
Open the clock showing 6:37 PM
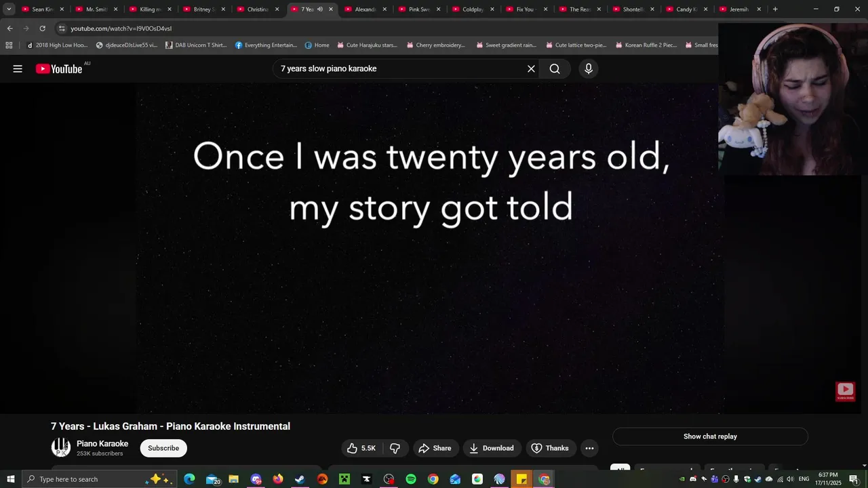point(829,479)
